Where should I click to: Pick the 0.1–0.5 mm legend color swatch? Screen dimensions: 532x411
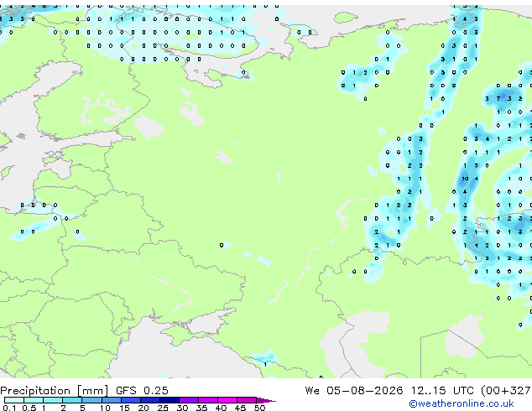[14, 400]
